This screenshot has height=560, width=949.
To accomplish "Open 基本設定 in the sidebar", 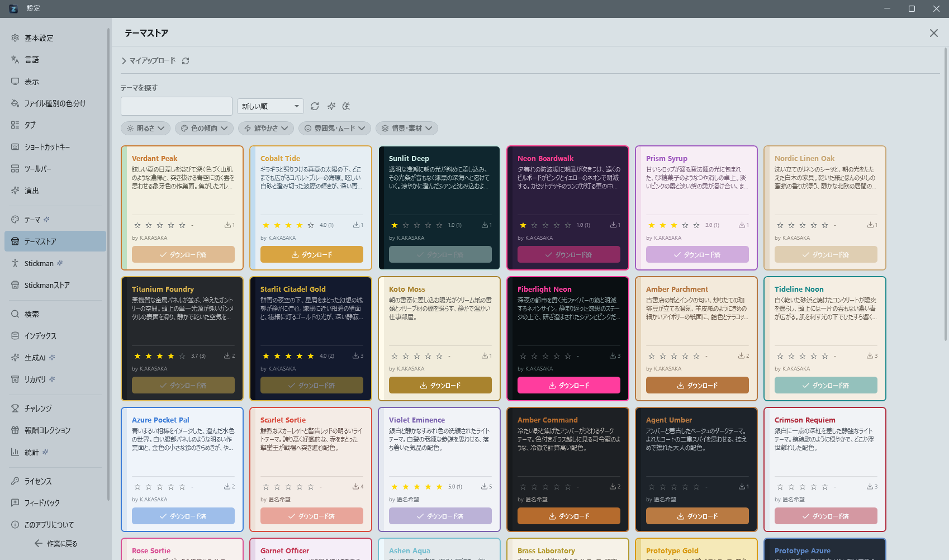I will tap(55, 38).
